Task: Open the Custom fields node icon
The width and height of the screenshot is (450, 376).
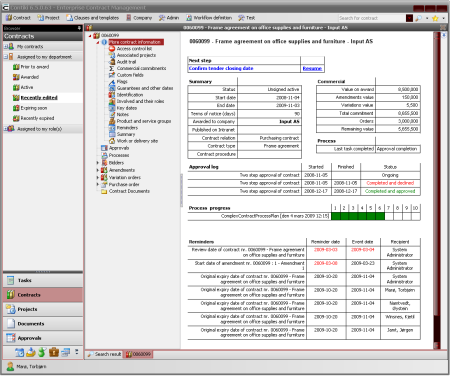Action: (x=112, y=75)
